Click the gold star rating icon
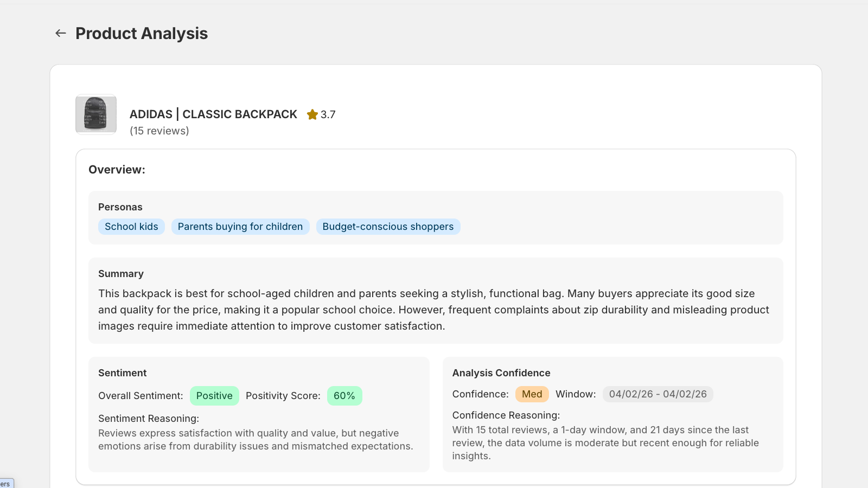 tap(312, 114)
